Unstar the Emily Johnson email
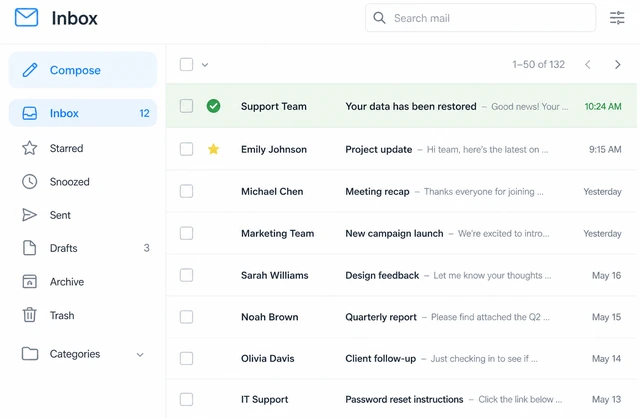Screen dimensions: 640x418 point(213,149)
